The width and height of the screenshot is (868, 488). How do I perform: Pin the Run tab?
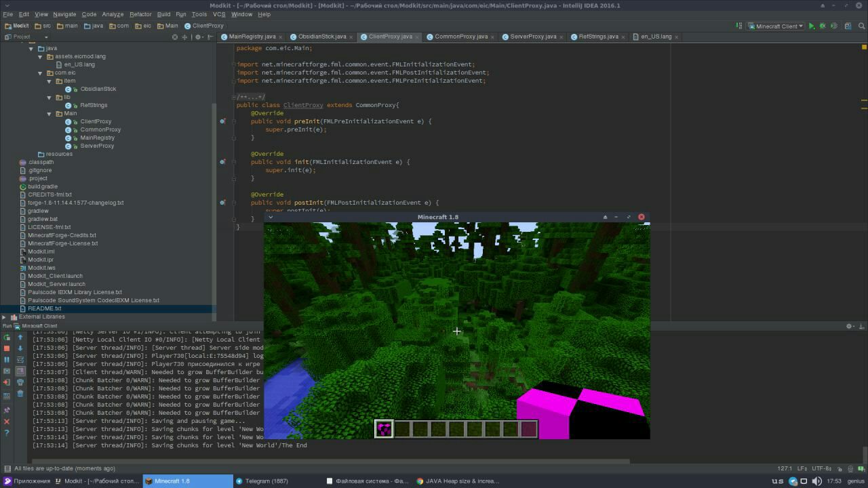(x=7, y=410)
